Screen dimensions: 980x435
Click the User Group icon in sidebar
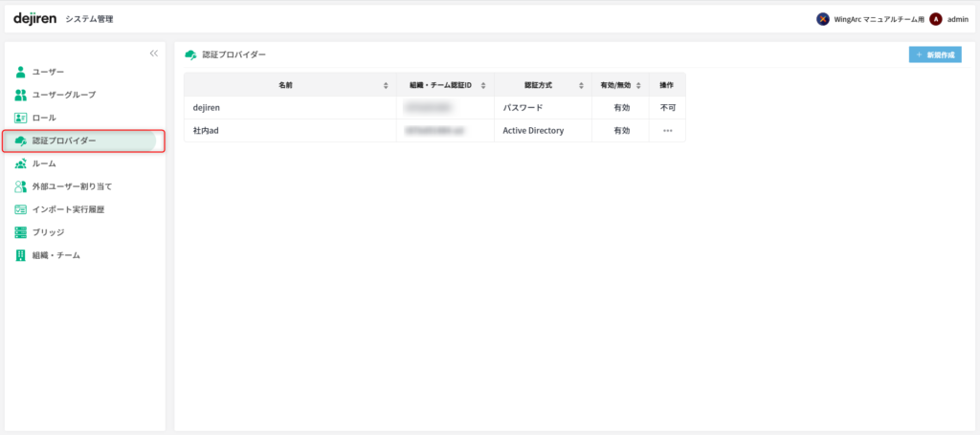point(21,95)
